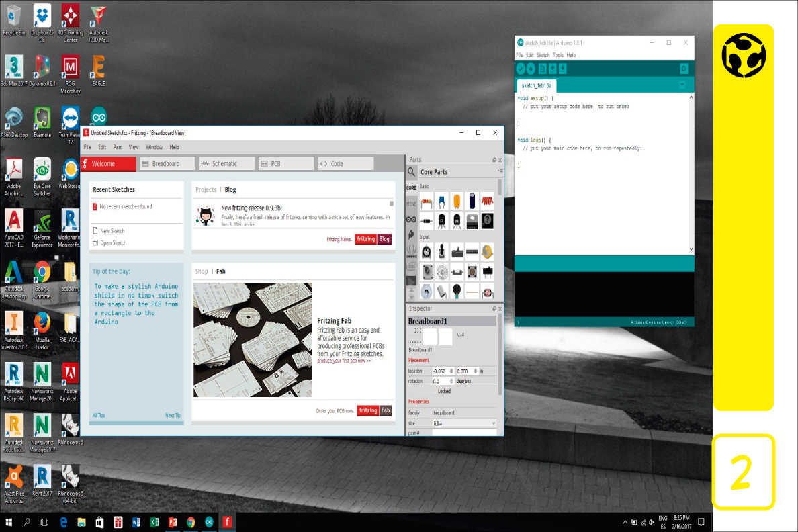The image size is (798, 532).
Task: Open Action Center notification icon in taskbar
Action: pos(701,522)
